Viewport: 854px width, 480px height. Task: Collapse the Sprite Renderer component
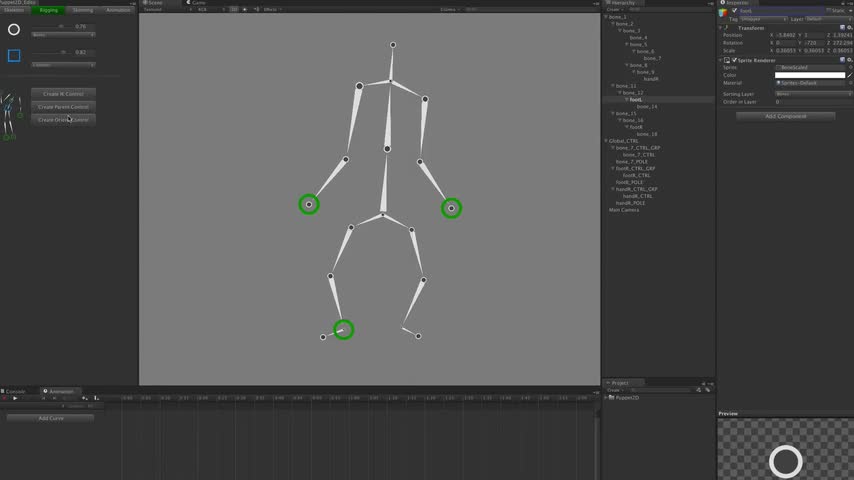click(x=721, y=60)
